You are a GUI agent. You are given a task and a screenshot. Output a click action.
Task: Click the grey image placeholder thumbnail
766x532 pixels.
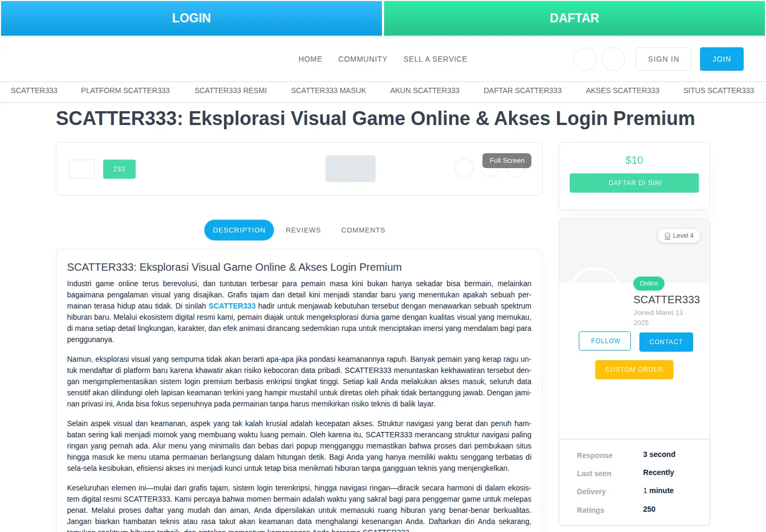click(x=351, y=169)
